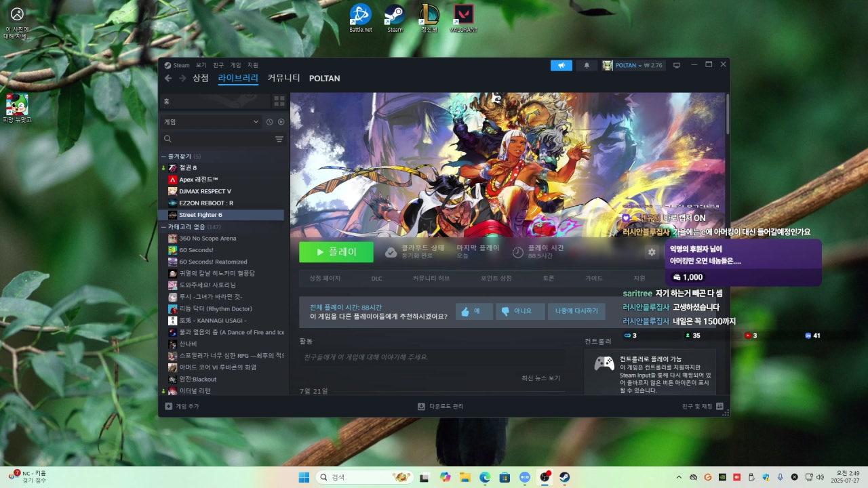868x488 pixels.
Task: Open Steam notifications bell
Action: 587,65
